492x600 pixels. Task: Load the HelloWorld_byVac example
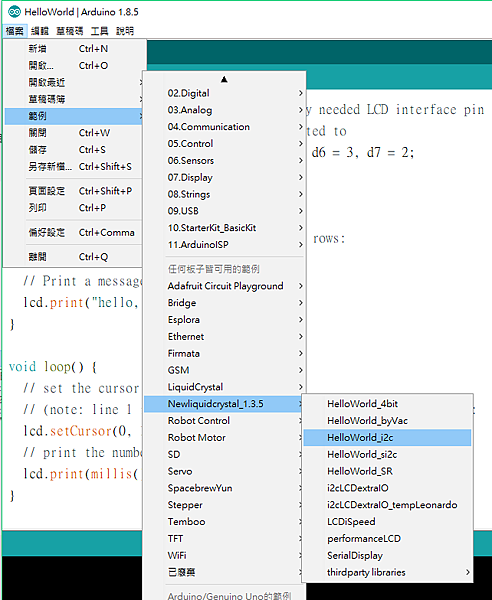[x=387, y=421]
